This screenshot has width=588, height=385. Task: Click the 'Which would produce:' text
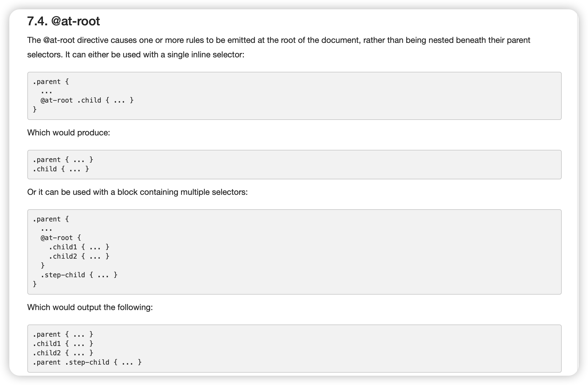coord(69,133)
